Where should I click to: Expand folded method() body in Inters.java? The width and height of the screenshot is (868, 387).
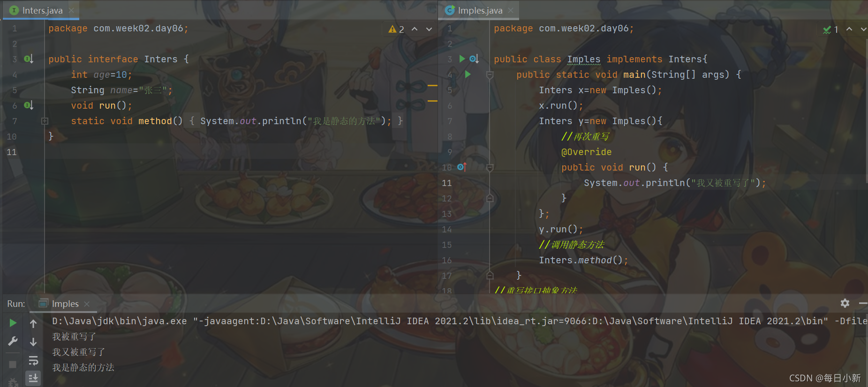click(x=45, y=121)
